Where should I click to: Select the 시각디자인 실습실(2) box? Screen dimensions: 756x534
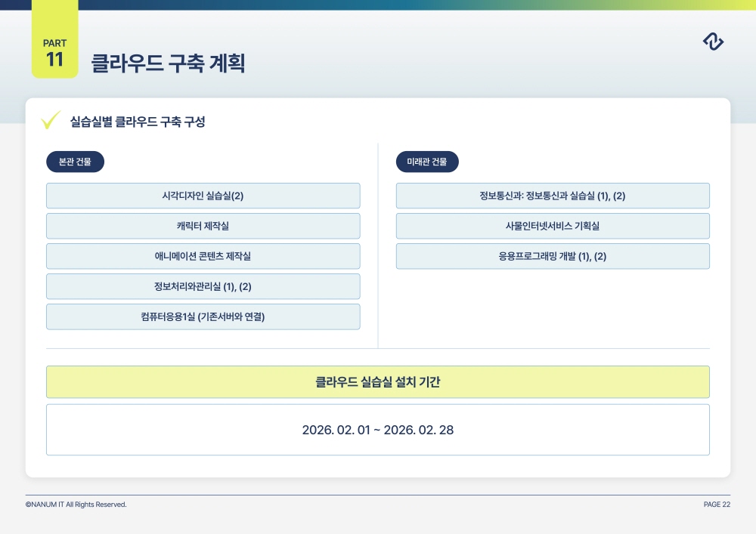click(x=203, y=196)
